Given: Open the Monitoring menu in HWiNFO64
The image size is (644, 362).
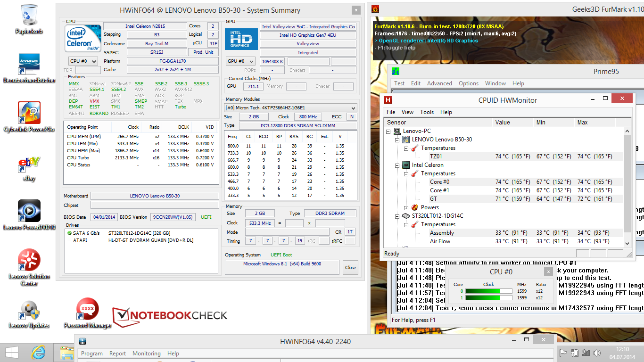Looking at the screenshot, I should (x=147, y=354).
